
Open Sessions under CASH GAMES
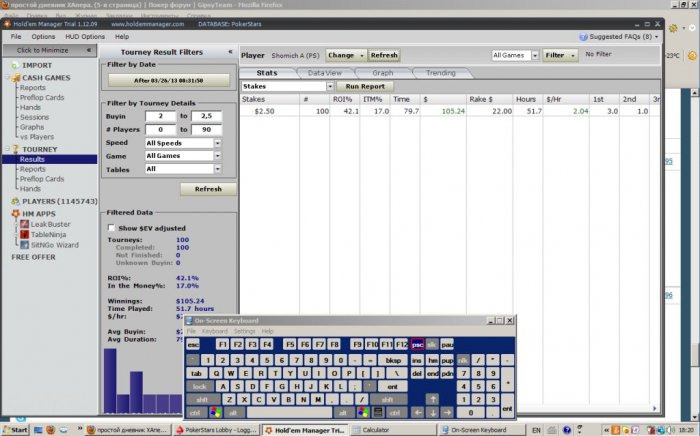[x=34, y=117]
